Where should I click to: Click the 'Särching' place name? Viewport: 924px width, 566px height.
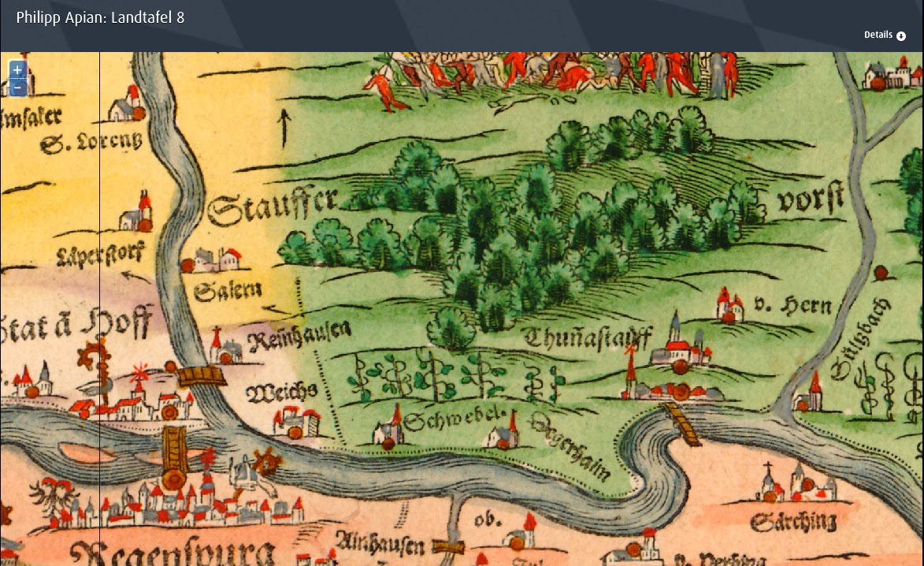[793, 522]
